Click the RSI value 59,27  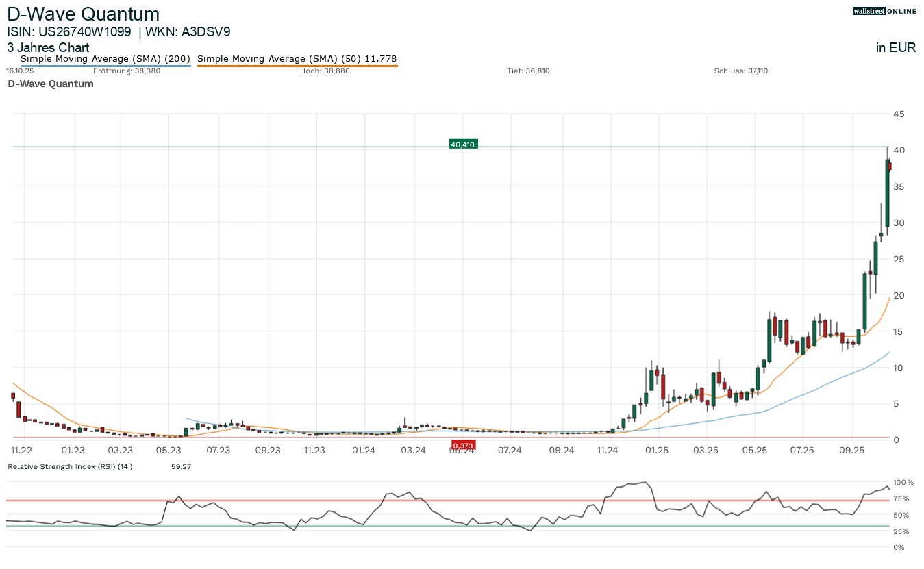point(182,466)
